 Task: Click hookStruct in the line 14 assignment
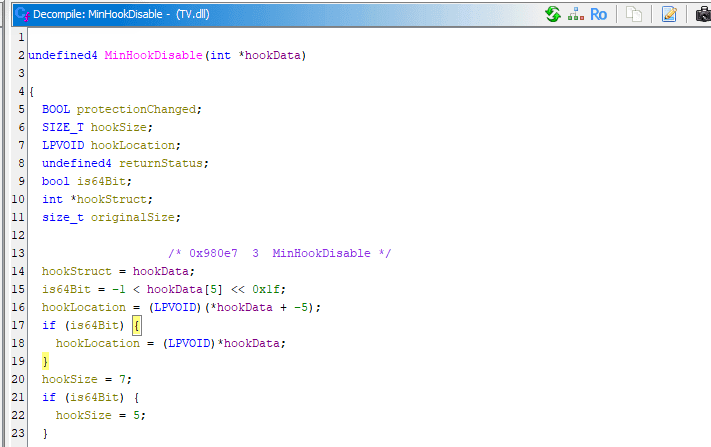77,271
